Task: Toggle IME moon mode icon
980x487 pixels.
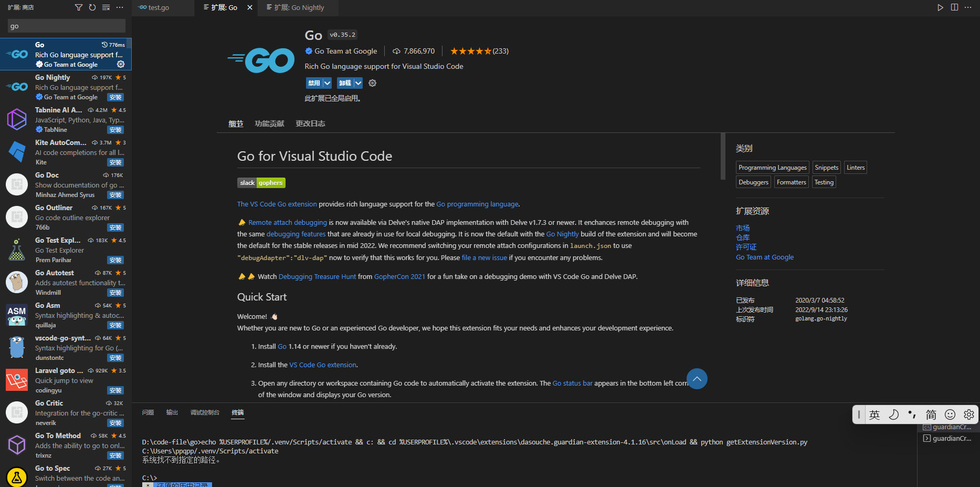Action: click(x=893, y=415)
